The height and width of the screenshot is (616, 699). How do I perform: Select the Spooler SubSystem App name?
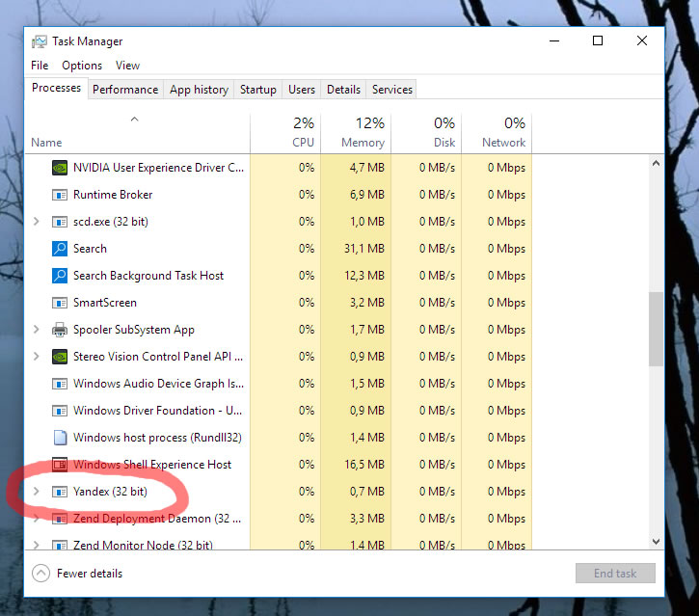pos(134,330)
